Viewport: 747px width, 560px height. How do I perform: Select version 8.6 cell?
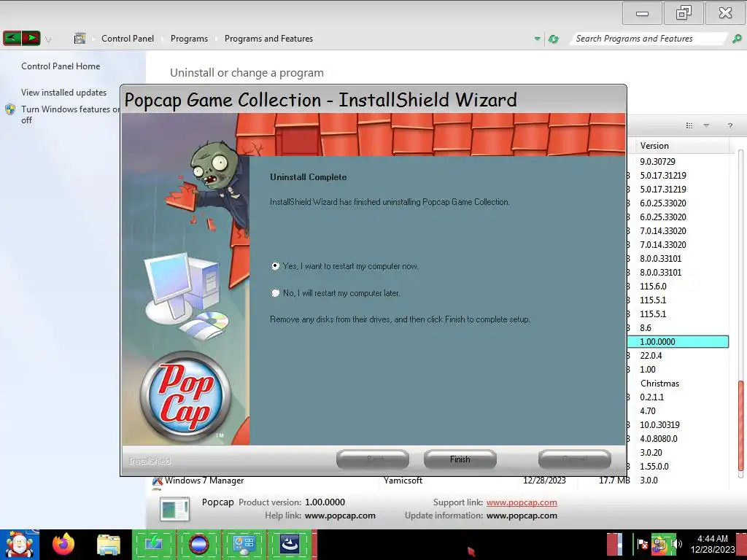pyautogui.click(x=646, y=327)
